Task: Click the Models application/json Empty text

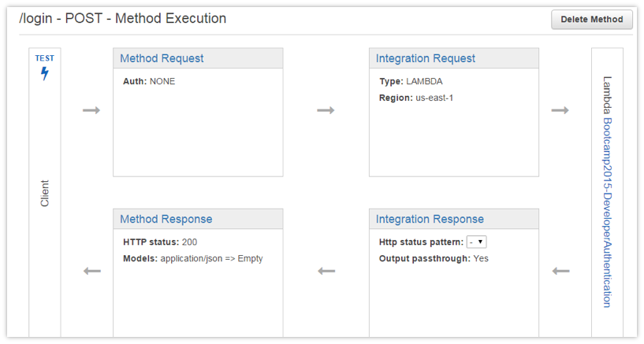Action: [x=193, y=258]
